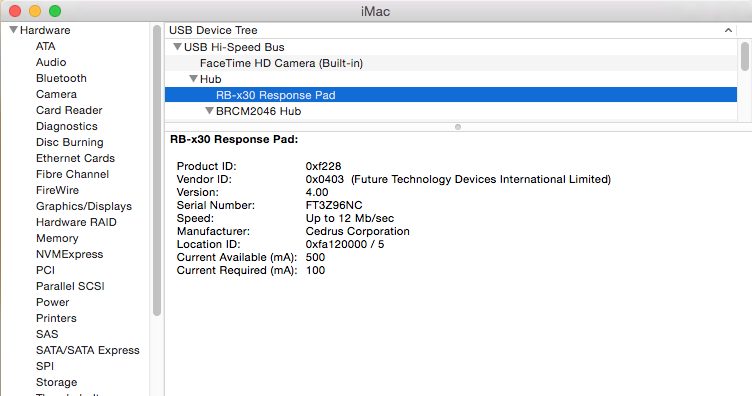The image size is (752, 396).
Task: Select RB-x30 Response Pad row
Action: click(x=451, y=95)
